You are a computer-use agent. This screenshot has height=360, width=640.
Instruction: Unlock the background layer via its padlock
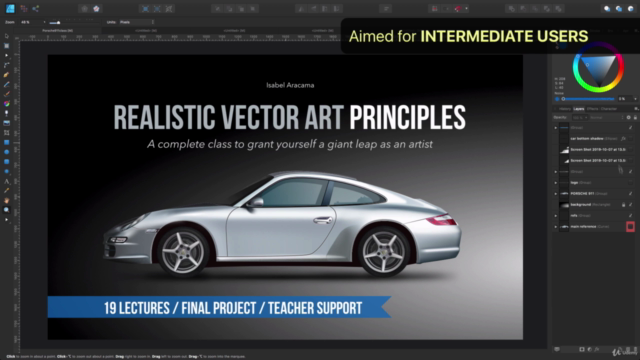(623, 204)
